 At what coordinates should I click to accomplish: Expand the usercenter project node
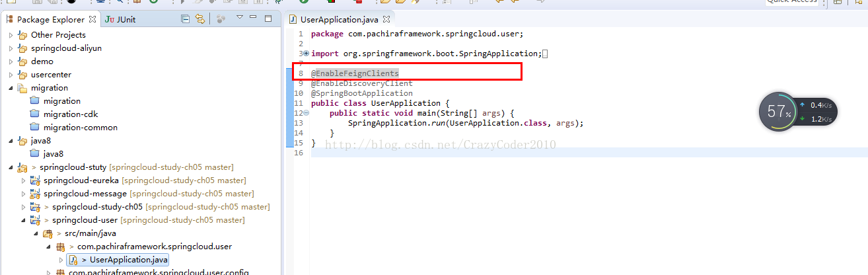[x=11, y=74]
